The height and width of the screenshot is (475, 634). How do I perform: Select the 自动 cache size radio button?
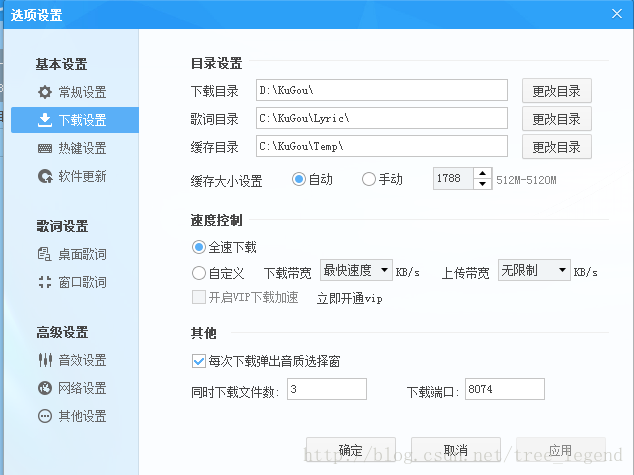click(299, 179)
